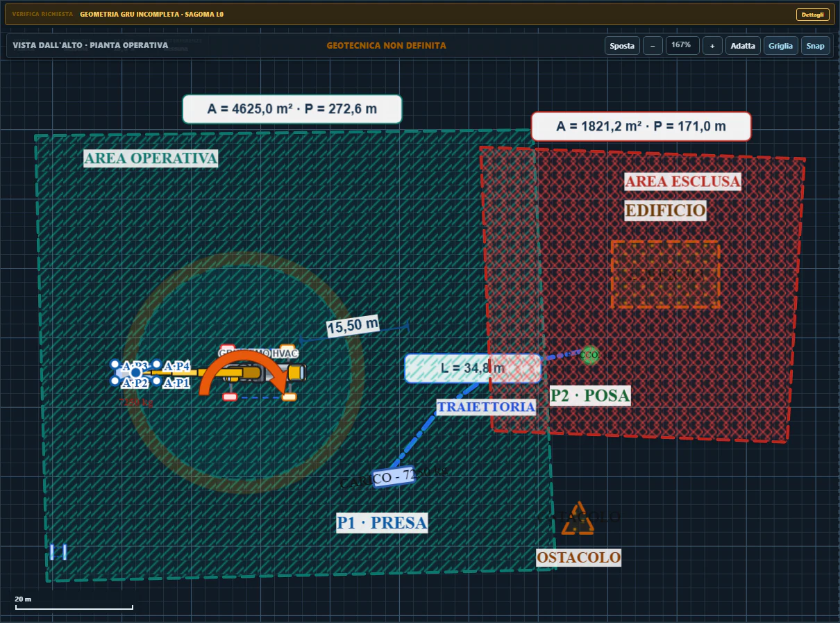Click the GEOTECNICA NON DEFINITA status text
This screenshot has height=623, width=840.
[387, 46]
